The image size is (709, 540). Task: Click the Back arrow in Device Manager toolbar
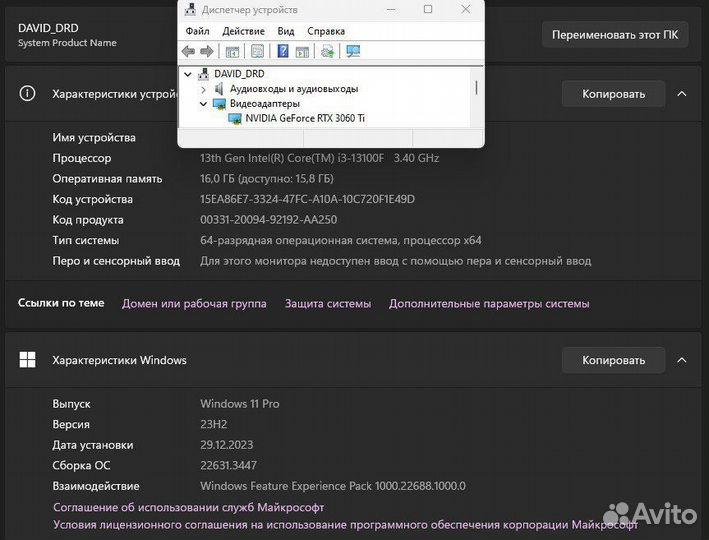pyautogui.click(x=188, y=51)
